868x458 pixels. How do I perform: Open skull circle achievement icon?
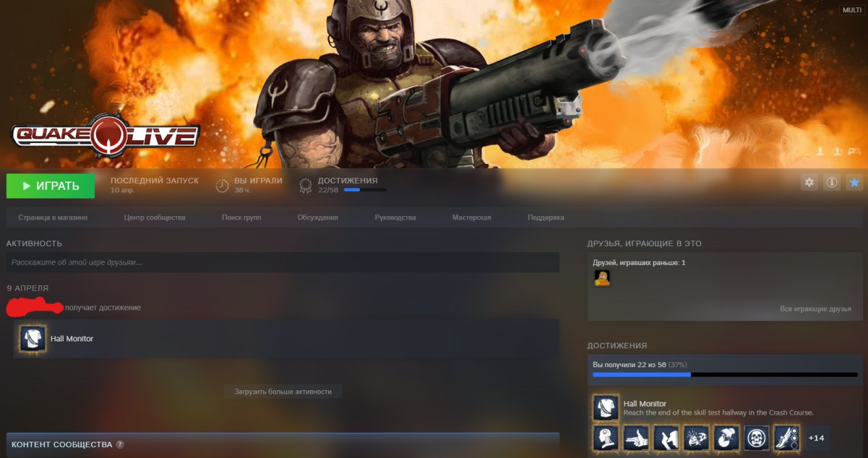756,438
